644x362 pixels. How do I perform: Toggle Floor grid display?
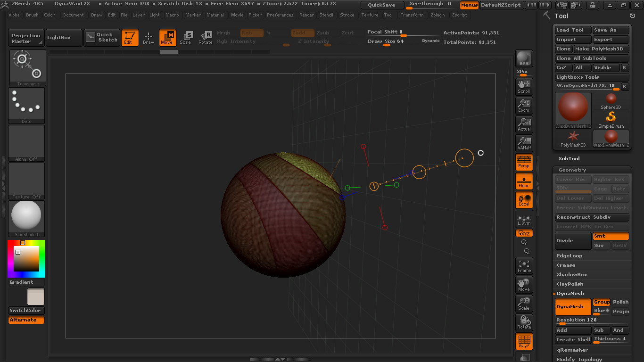[x=524, y=181]
